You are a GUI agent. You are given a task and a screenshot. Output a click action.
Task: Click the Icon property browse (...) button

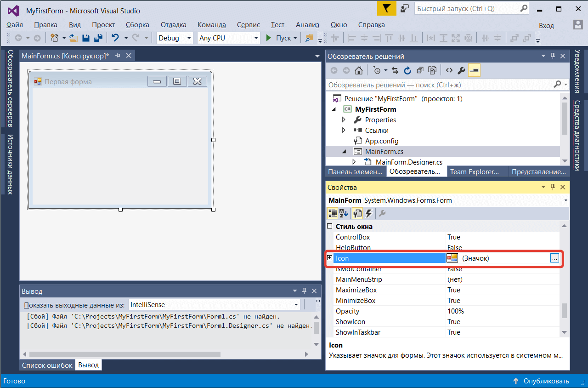point(554,258)
